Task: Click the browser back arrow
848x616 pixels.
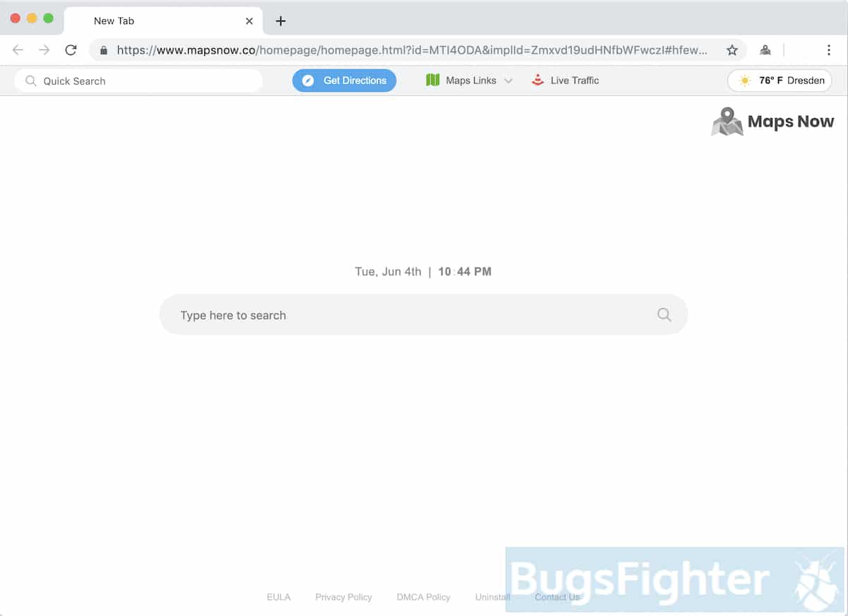Action: [18, 50]
